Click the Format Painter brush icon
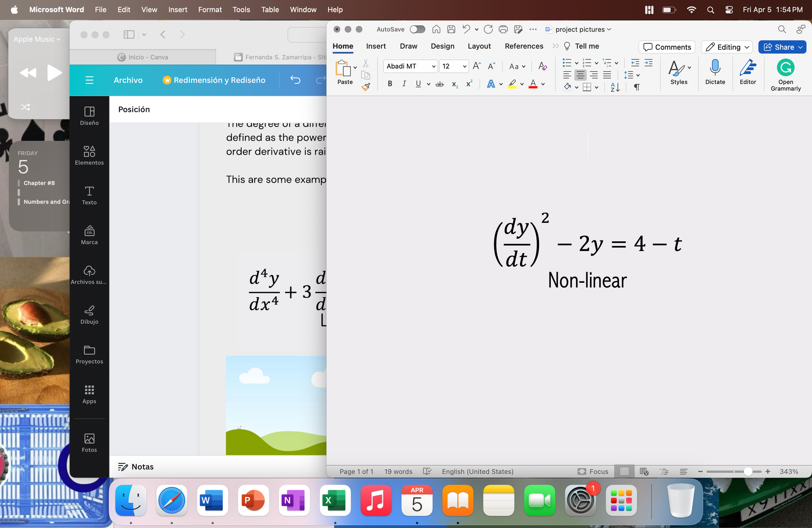Screen dimensions: 812x528 [366, 87]
